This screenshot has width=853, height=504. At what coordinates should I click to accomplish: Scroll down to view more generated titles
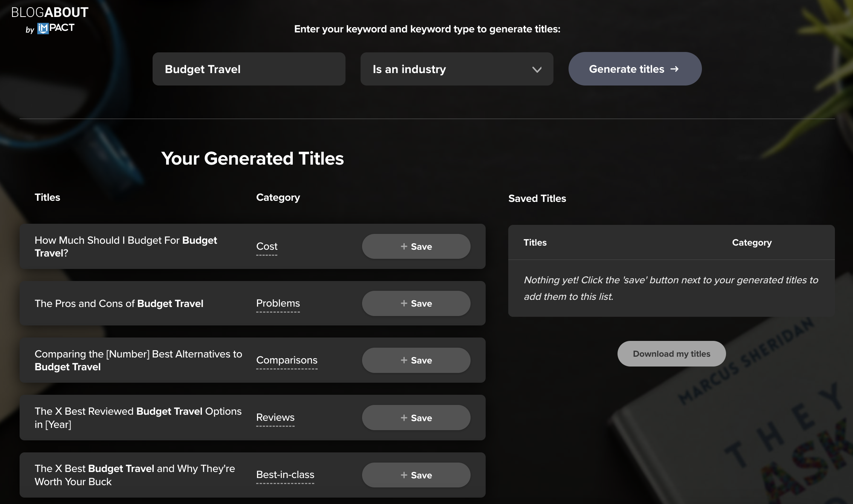coord(252,360)
